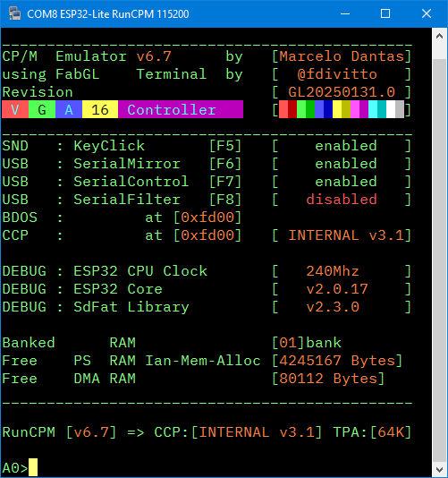448x478 pixels.
Task: Click the 'SdFat Library' label
Action: point(131,307)
